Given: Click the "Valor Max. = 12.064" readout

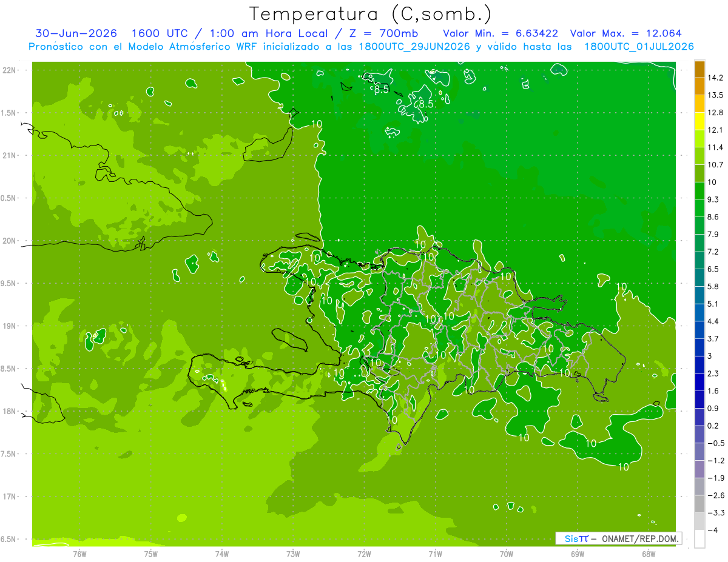Looking at the screenshot, I should [x=626, y=33].
